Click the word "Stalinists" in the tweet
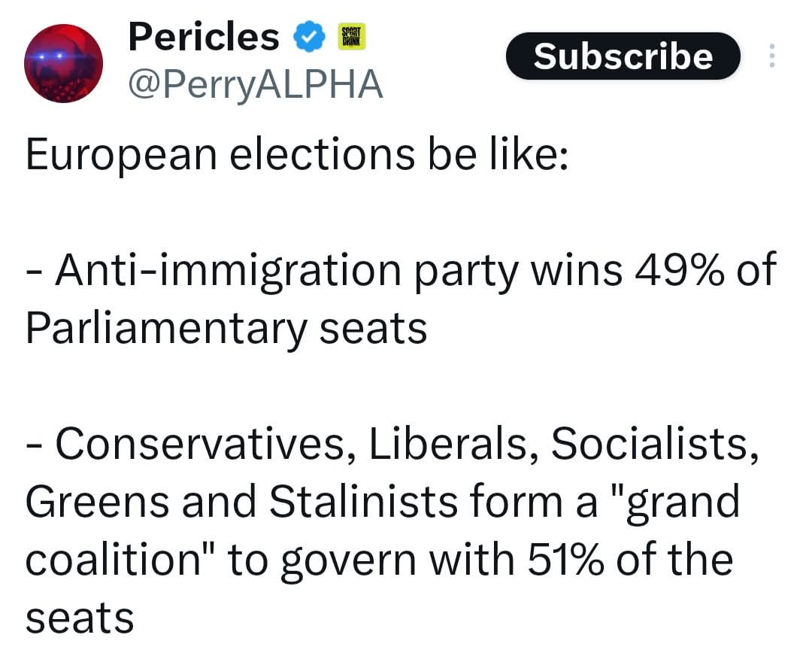The image size is (812, 650). tap(363, 503)
